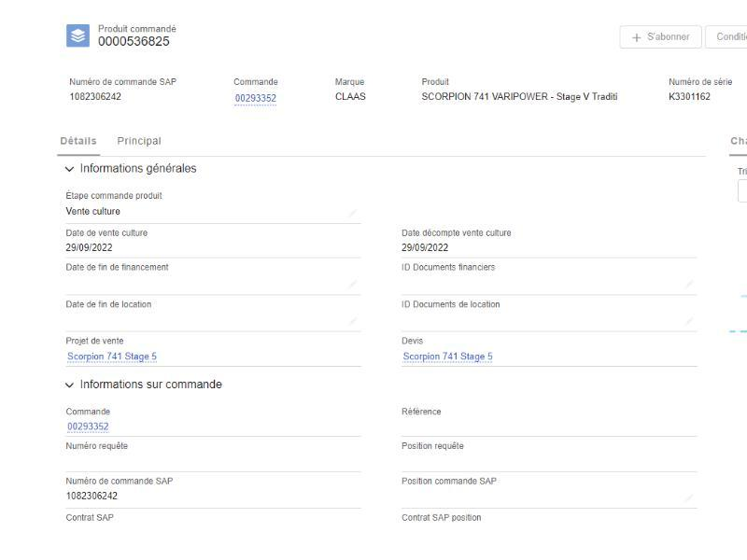The image size is (747, 560).
Task: Edit ID Documents financiers via pencil icon
Action: pos(689,285)
